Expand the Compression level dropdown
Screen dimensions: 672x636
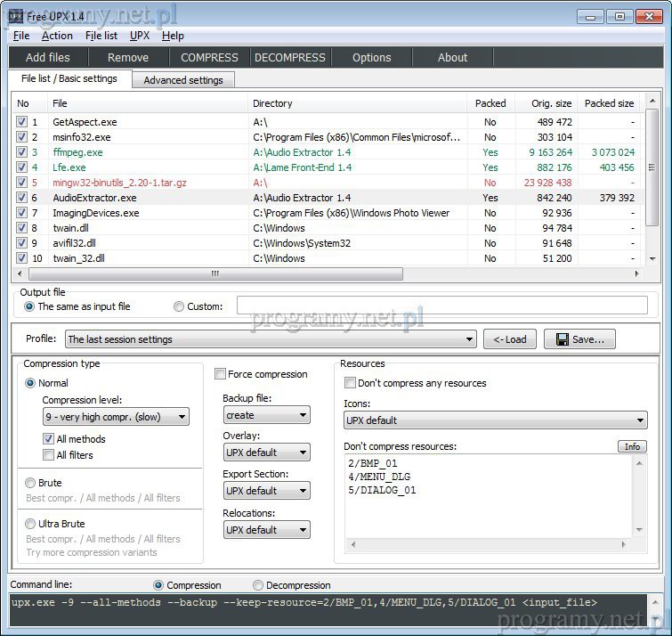point(116,416)
